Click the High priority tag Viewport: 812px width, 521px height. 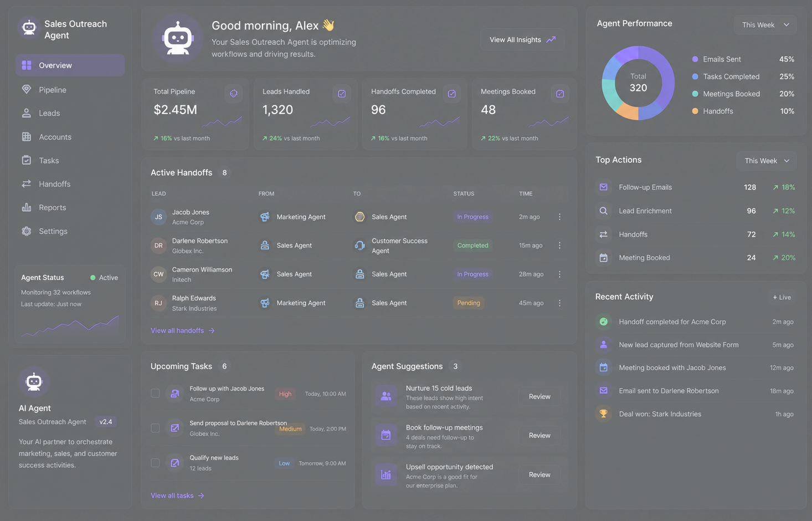pyautogui.click(x=285, y=394)
